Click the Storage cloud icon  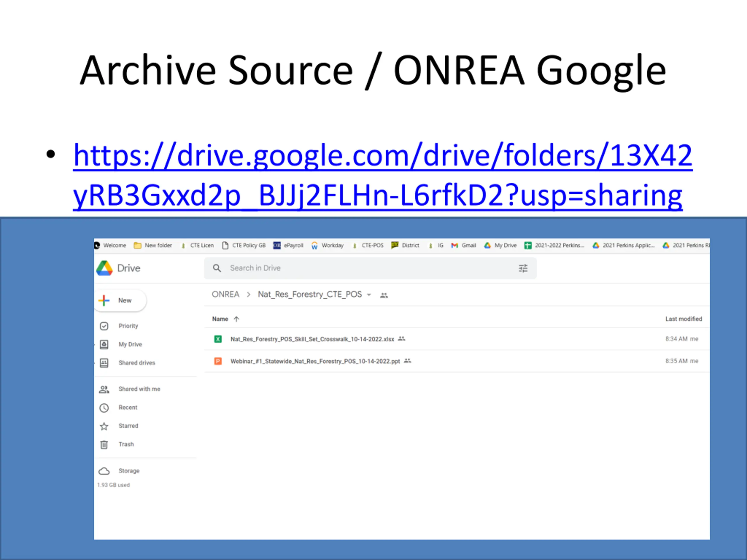pyautogui.click(x=104, y=471)
